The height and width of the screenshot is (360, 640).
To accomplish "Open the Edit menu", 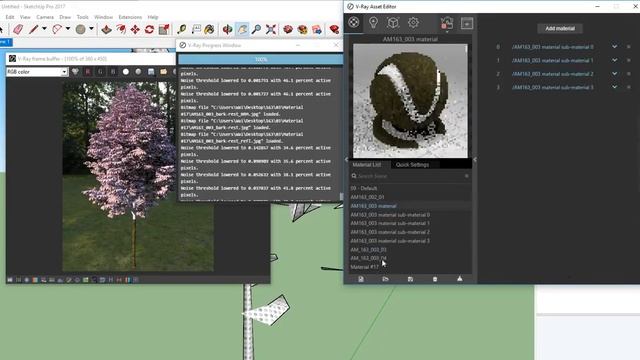I will tap(10, 17).
